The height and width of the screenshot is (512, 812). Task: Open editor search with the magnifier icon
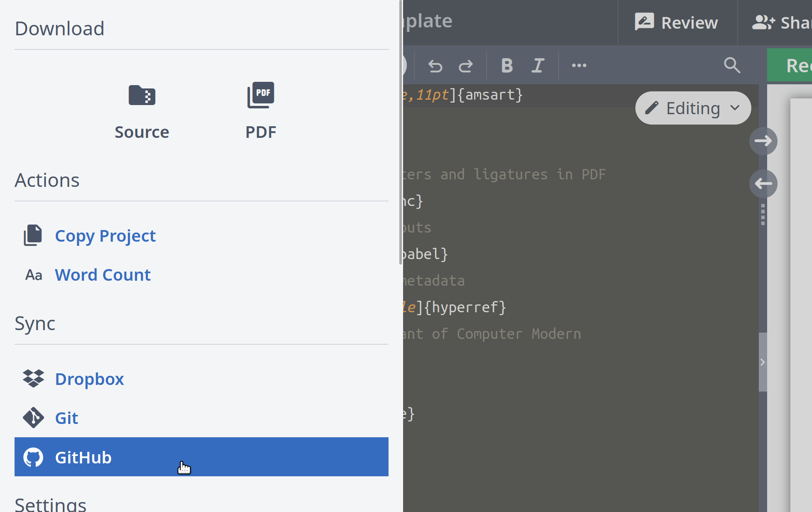pos(732,65)
